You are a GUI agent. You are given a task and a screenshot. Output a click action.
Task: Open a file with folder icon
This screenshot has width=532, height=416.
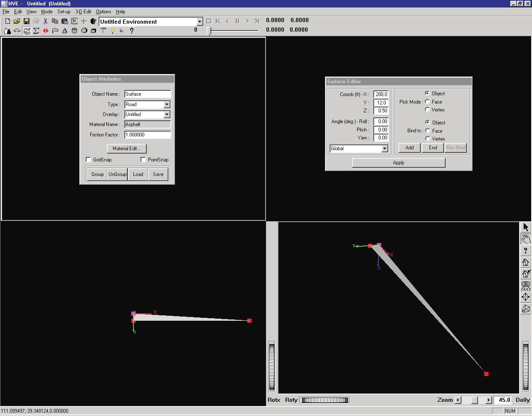pyautogui.click(x=17, y=21)
